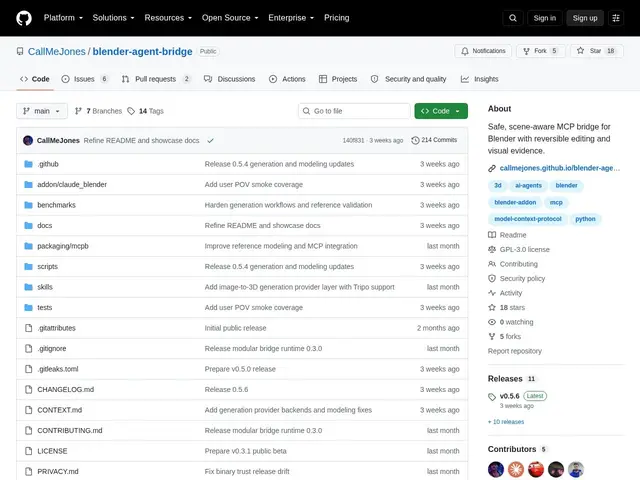The image size is (640, 480).
Task: Expand the Platform menu
Action: click(63, 18)
